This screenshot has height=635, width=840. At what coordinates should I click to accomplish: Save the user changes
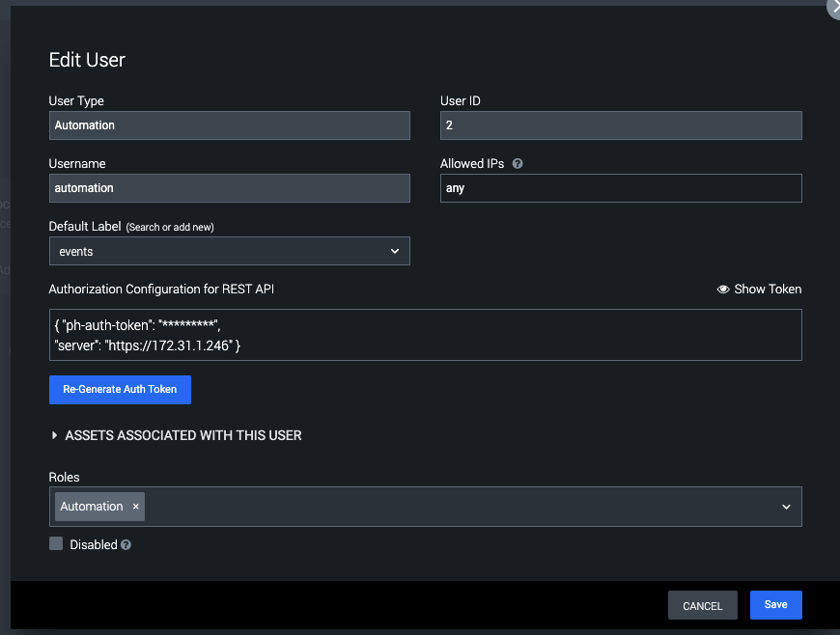coord(775,605)
